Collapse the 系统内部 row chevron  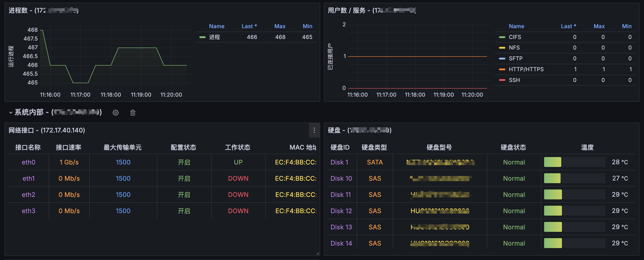[x=11, y=113]
